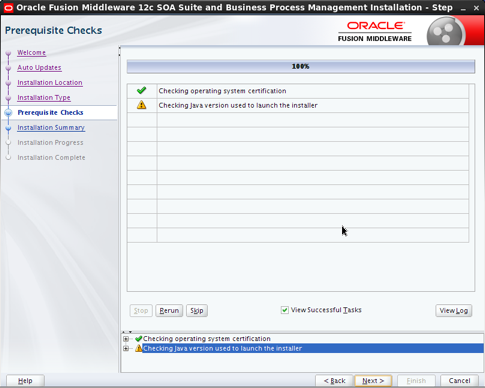
Task: Minimize the installer window
Action: click(463, 8)
